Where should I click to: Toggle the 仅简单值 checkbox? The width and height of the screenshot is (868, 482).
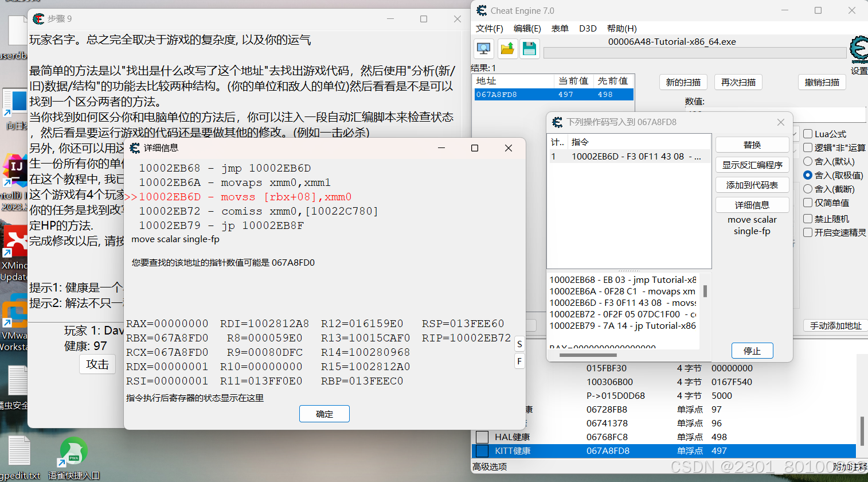808,203
